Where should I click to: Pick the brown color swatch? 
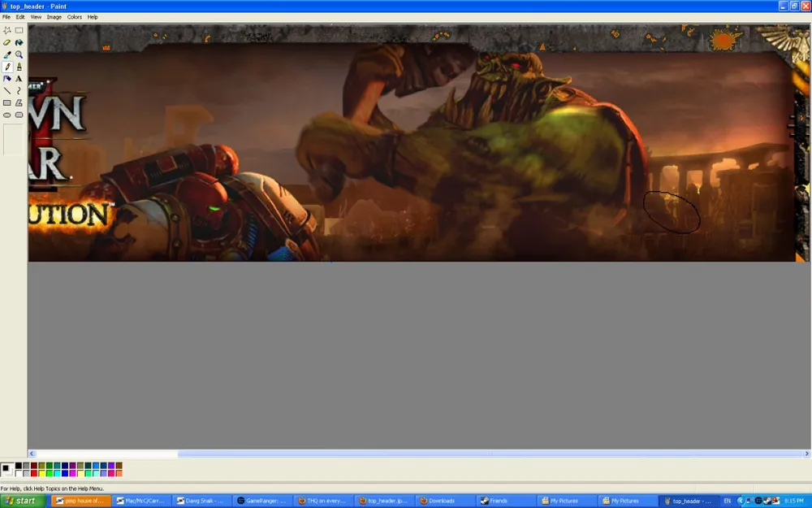click(119, 466)
